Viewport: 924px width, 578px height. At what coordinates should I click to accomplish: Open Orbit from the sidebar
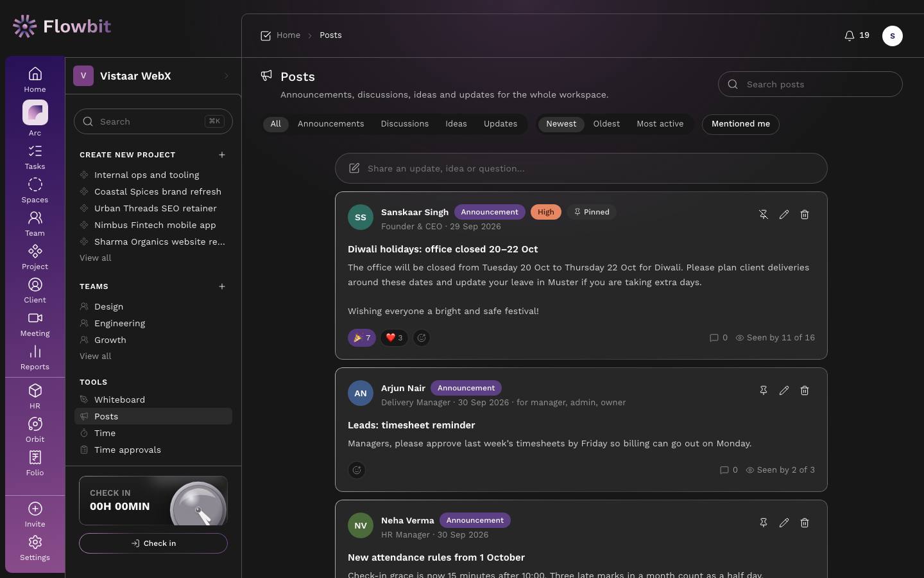(x=35, y=430)
